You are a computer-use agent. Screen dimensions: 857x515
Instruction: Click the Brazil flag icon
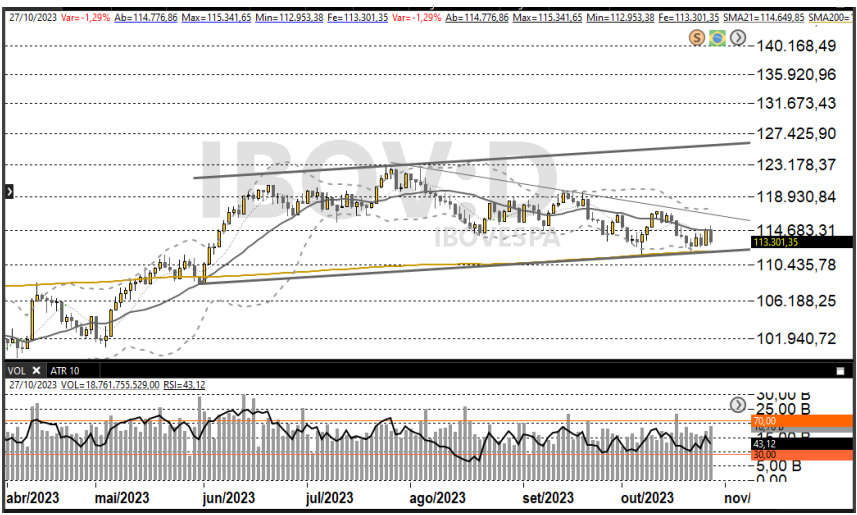pyautogui.click(x=717, y=37)
